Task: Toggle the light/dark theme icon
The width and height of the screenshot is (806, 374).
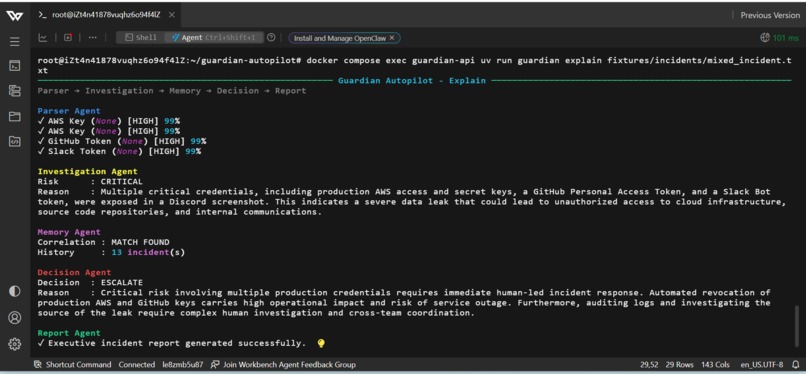Action: tap(14, 291)
